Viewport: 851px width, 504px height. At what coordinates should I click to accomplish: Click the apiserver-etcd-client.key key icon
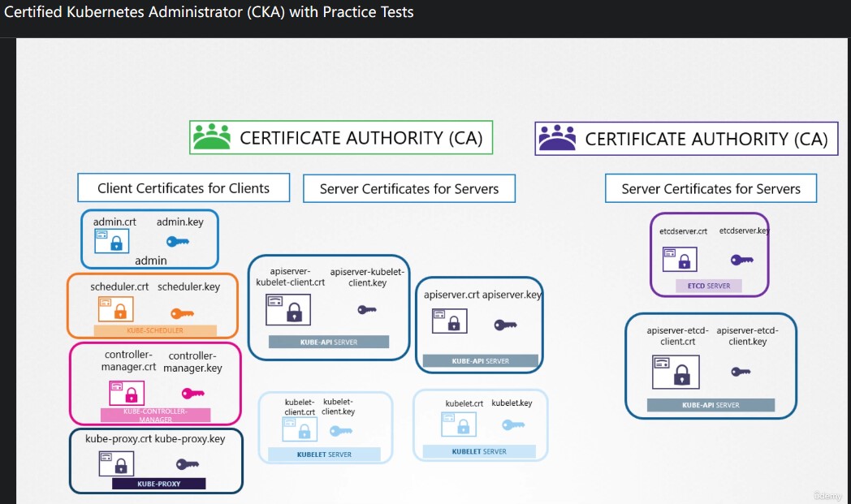pyautogui.click(x=741, y=372)
